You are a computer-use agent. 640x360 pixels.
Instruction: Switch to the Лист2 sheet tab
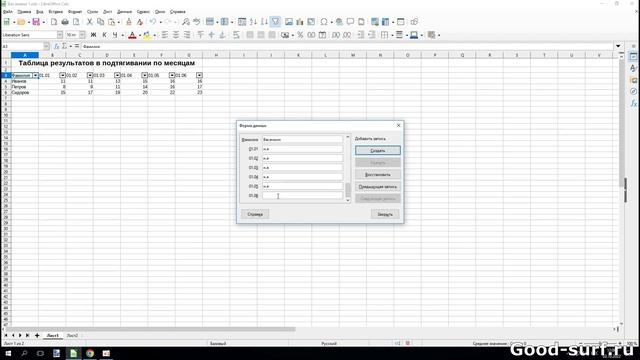click(72, 336)
